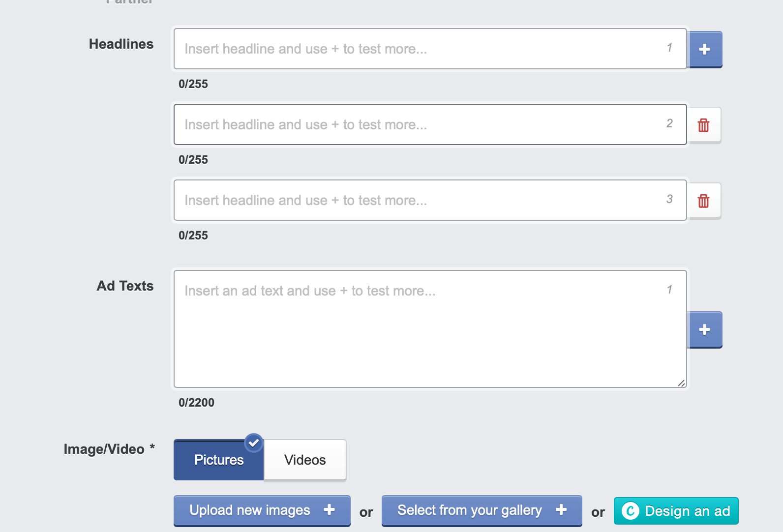Click the Canva logo in Design an ad
The width and height of the screenshot is (783, 532).
631,511
